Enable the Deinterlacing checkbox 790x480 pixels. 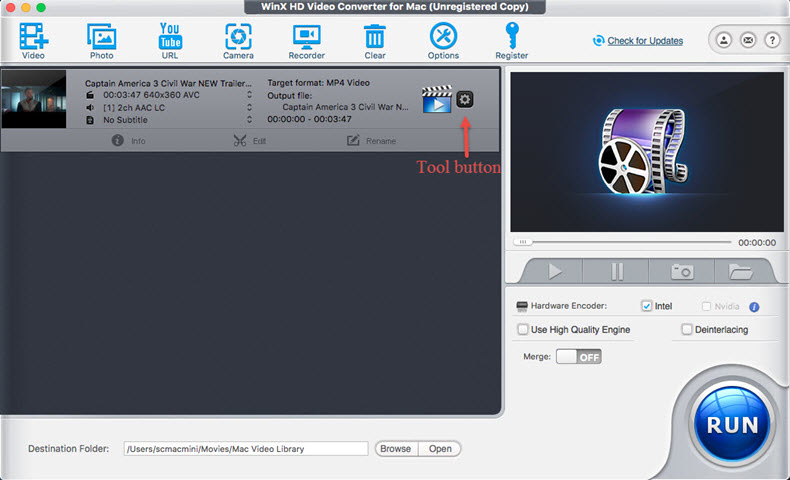686,329
